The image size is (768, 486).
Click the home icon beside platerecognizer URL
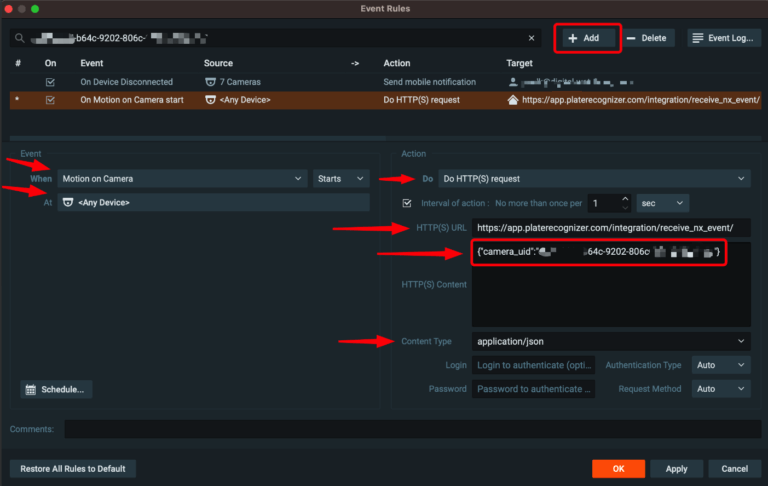(513, 100)
